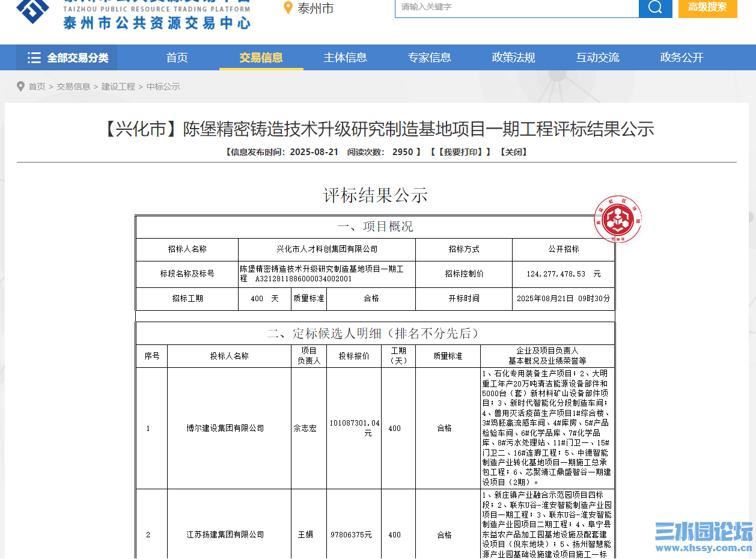Click bid price 97806375元
Screen dimensions: 756x559
click(x=352, y=535)
